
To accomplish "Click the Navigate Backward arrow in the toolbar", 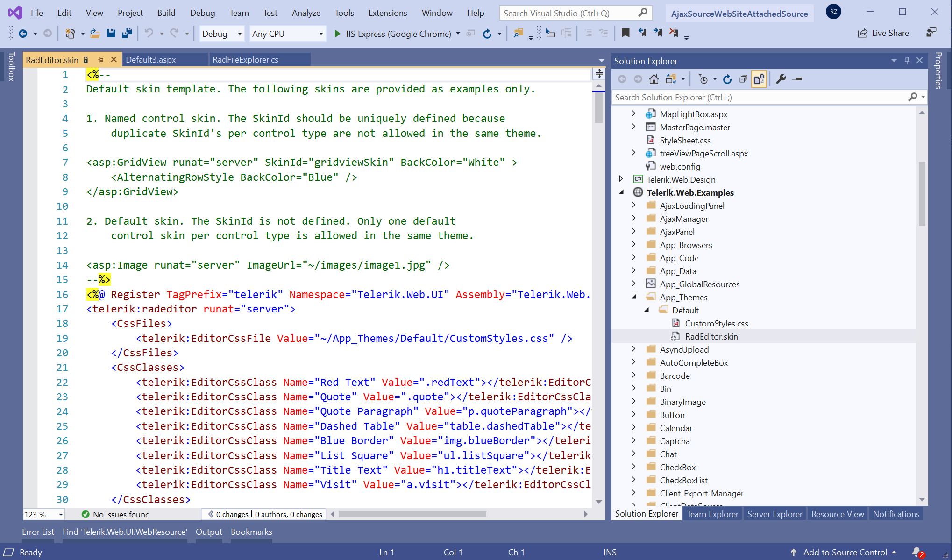I will pyautogui.click(x=22, y=34).
